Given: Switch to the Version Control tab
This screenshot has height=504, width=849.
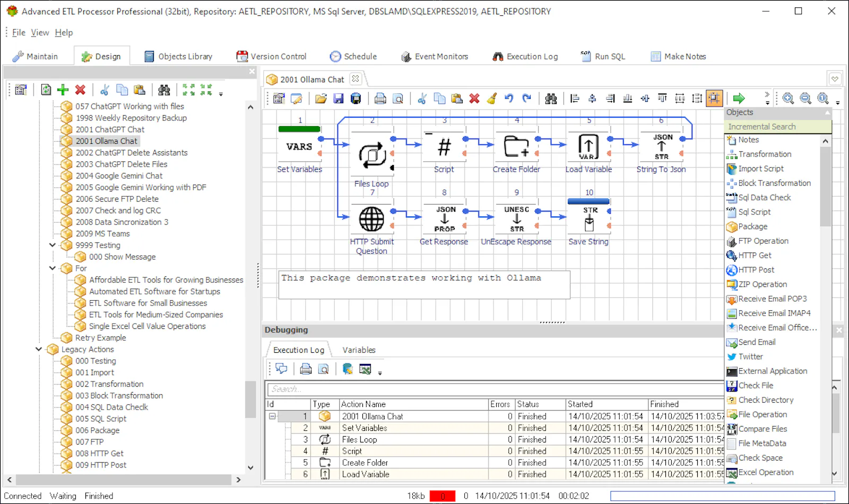Looking at the screenshot, I should [272, 56].
